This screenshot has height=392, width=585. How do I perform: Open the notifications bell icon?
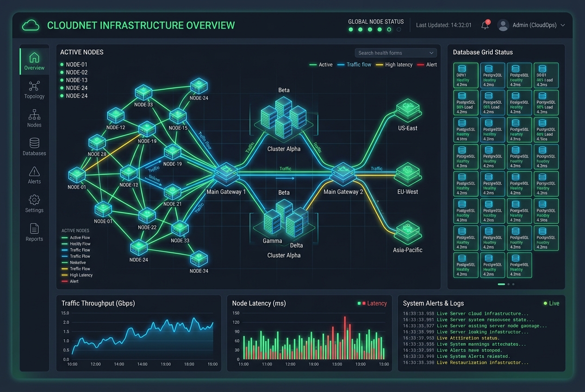pos(485,25)
